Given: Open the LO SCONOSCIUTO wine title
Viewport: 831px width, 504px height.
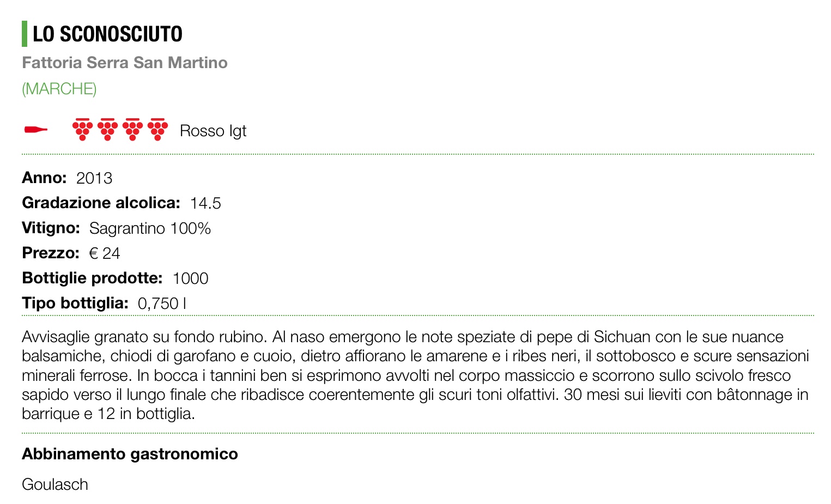Looking at the screenshot, I should click(x=107, y=34).
